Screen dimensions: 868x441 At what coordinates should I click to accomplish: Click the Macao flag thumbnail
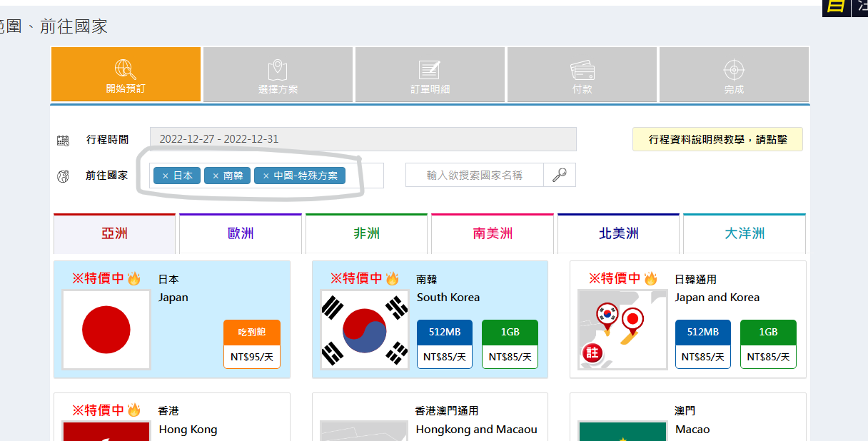tap(622, 431)
